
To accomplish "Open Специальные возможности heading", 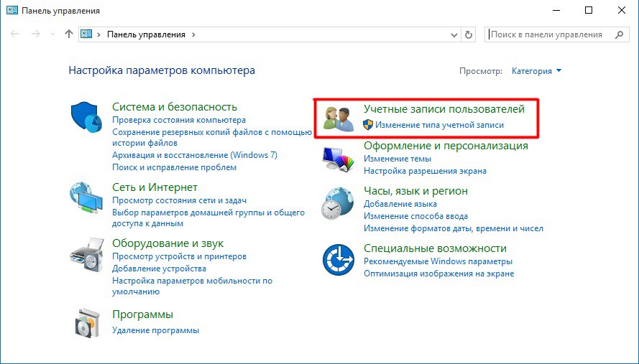I will pyautogui.click(x=435, y=248).
